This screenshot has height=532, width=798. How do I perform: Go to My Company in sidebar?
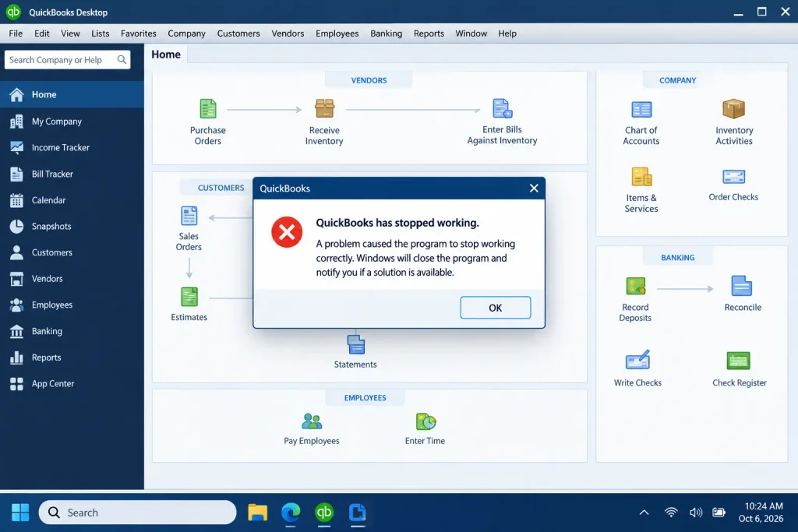click(72, 121)
